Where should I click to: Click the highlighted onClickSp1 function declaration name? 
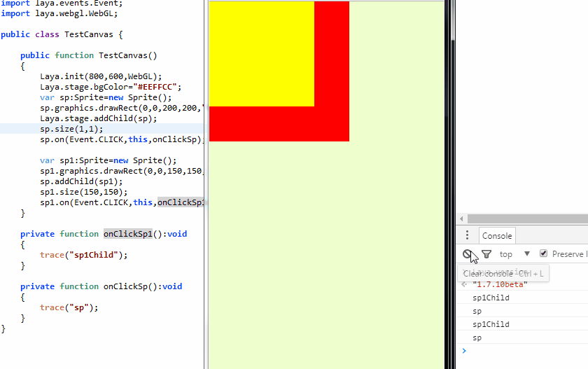[128, 234]
